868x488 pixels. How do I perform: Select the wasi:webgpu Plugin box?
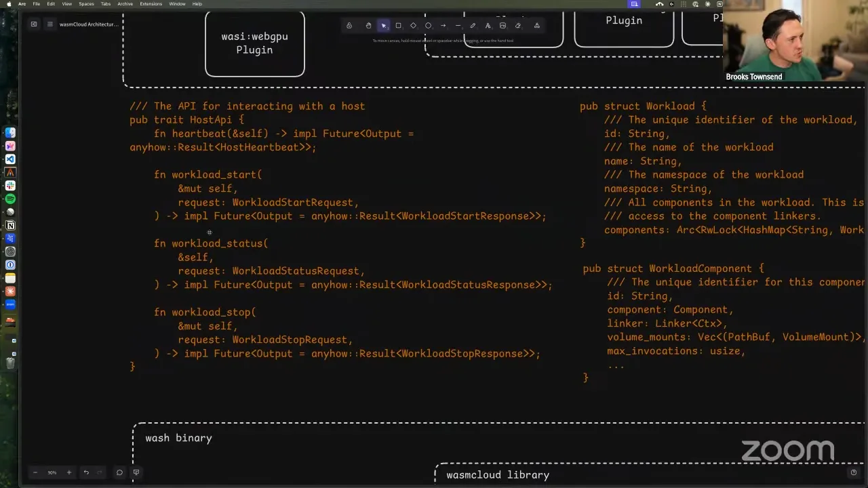255,44
